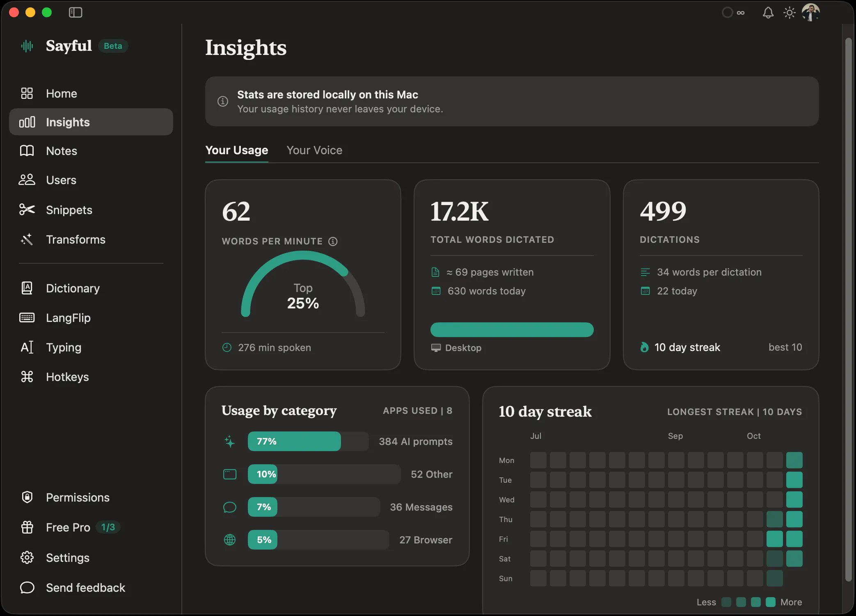Viewport: 856px width, 616px height.
Task: Open the Dictionary page
Action: [91, 288]
